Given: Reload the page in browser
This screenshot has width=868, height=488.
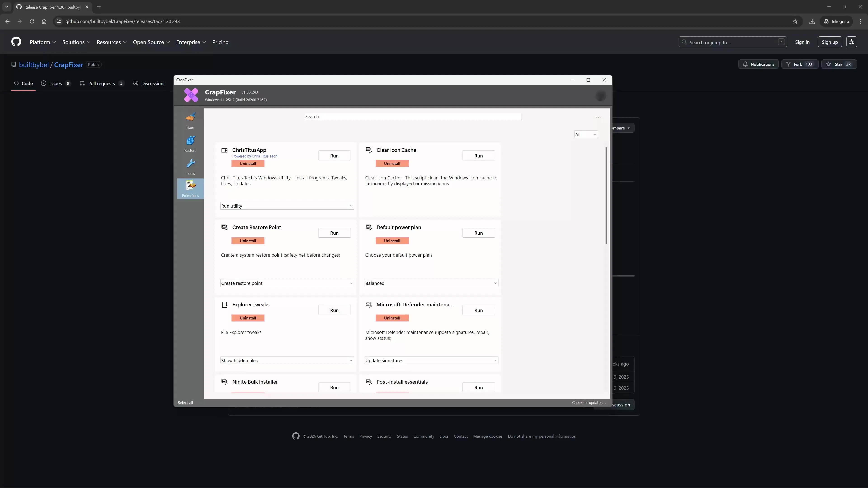Looking at the screenshot, I should pyautogui.click(x=32, y=21).
